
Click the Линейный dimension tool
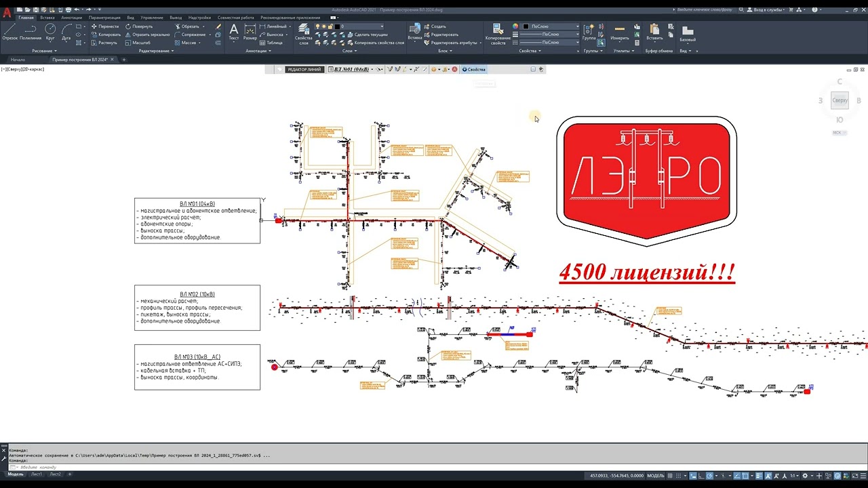(x=273, y=26)
